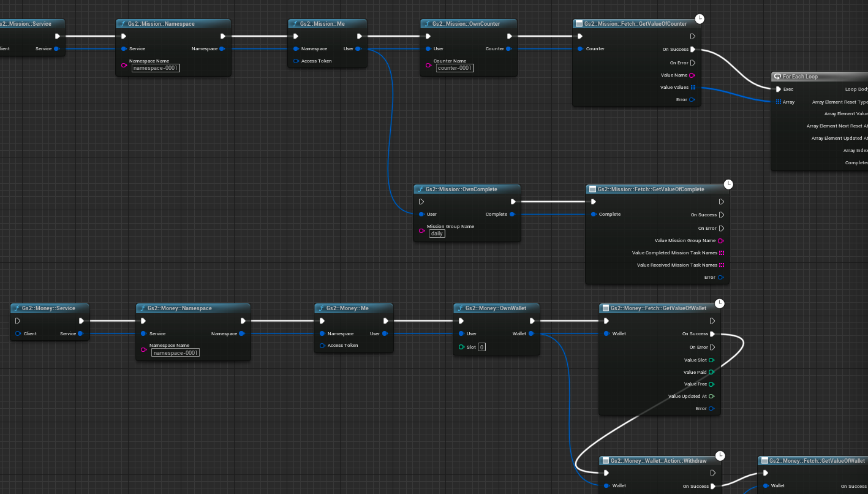
Task: Click Value Updated At pin on GetValueOfWallet
Action: coord(712,396)
